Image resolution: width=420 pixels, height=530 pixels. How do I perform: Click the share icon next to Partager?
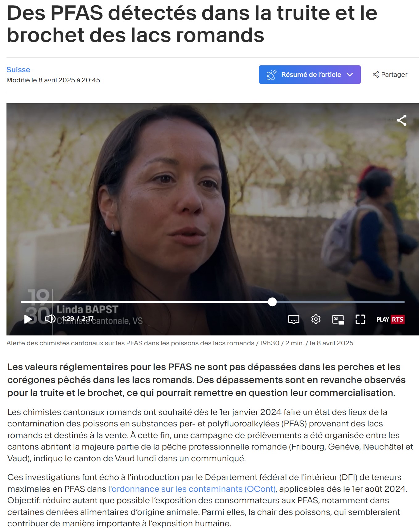pos(376,75)
